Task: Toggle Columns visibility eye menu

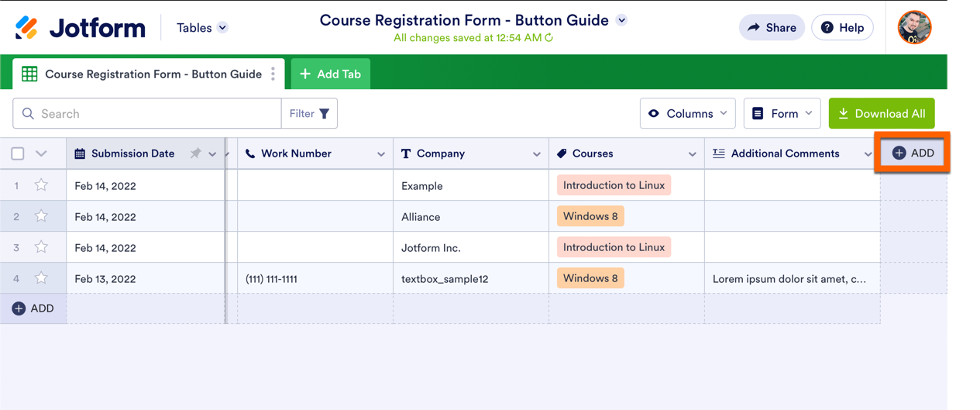Action: point(687,114)
